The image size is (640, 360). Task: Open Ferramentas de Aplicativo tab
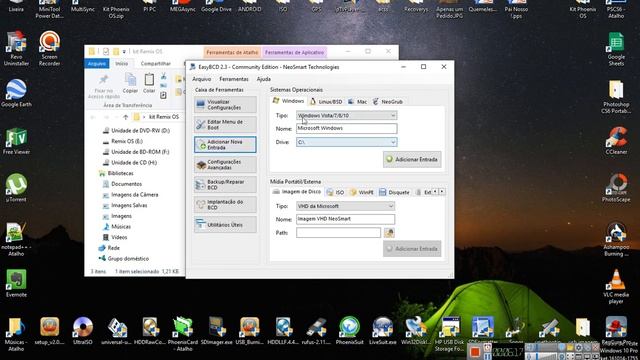[294, 52]
